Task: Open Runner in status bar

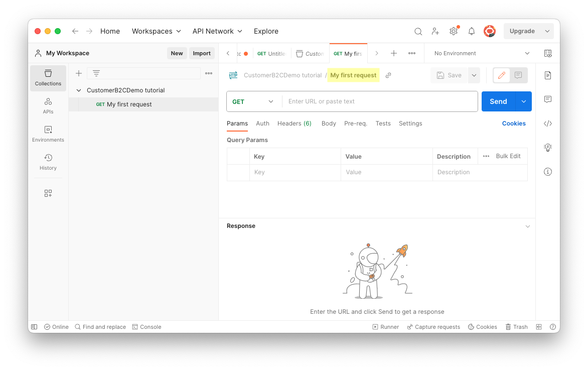Action: 385,327
